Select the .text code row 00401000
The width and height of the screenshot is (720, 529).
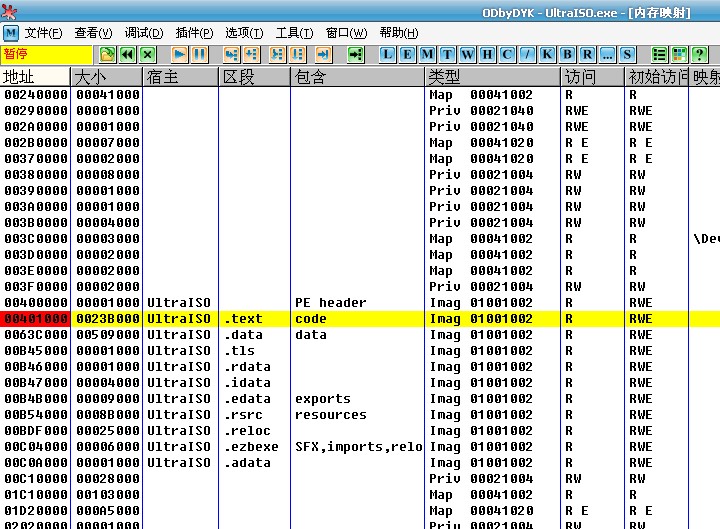(x=360, y=319)
